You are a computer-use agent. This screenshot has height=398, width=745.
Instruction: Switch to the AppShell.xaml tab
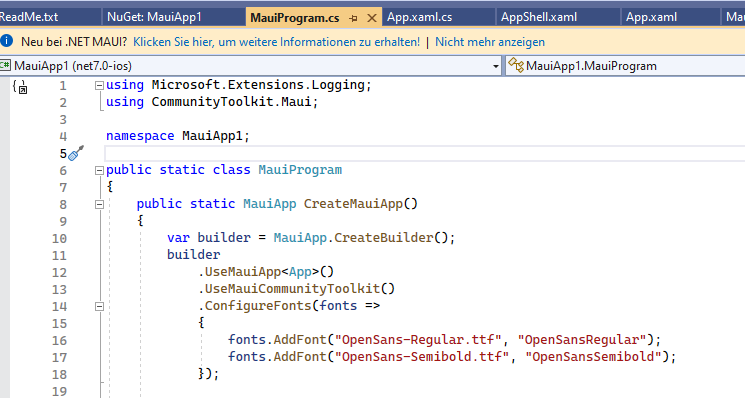[x=539, y=17]
